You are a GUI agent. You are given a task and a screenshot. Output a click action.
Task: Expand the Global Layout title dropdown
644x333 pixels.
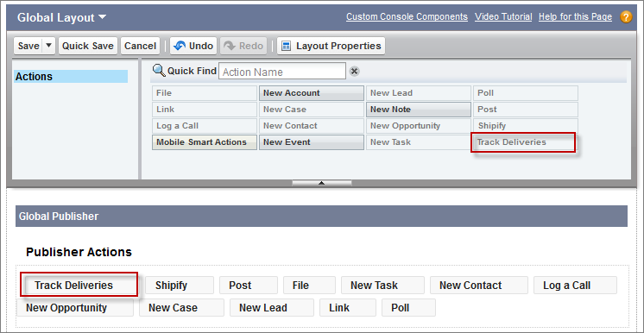[102, 17]
